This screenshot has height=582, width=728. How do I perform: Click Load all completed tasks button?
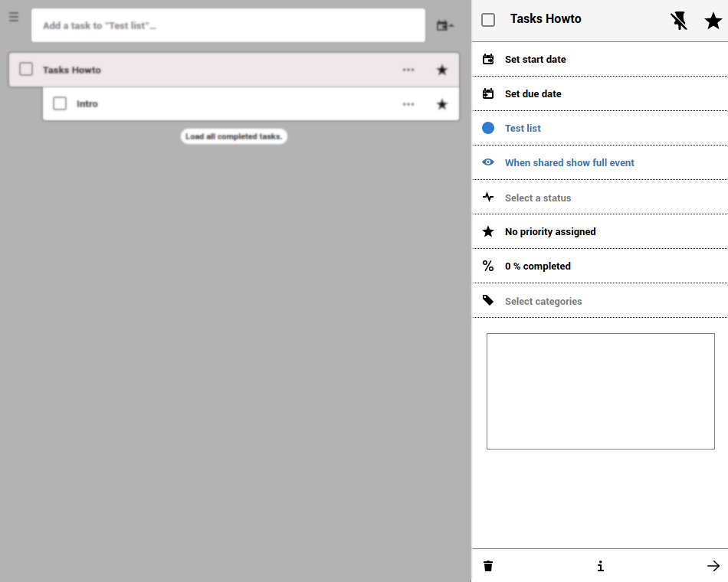pos(234,136)
